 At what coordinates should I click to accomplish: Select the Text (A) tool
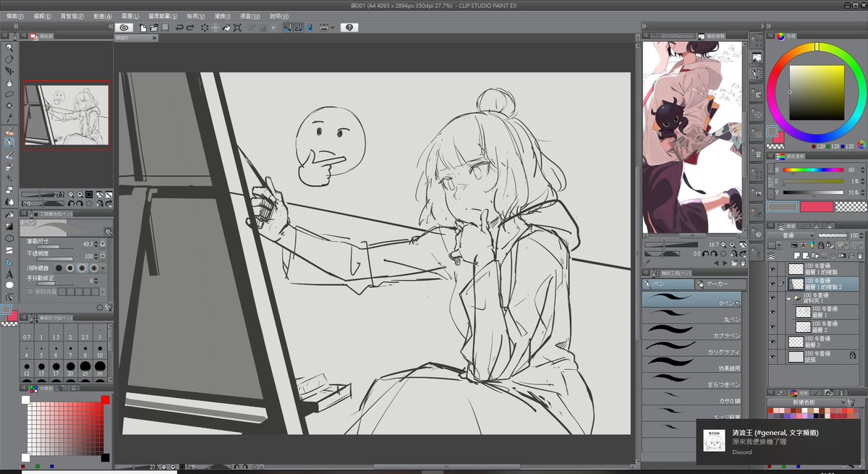tap(9, 274)
